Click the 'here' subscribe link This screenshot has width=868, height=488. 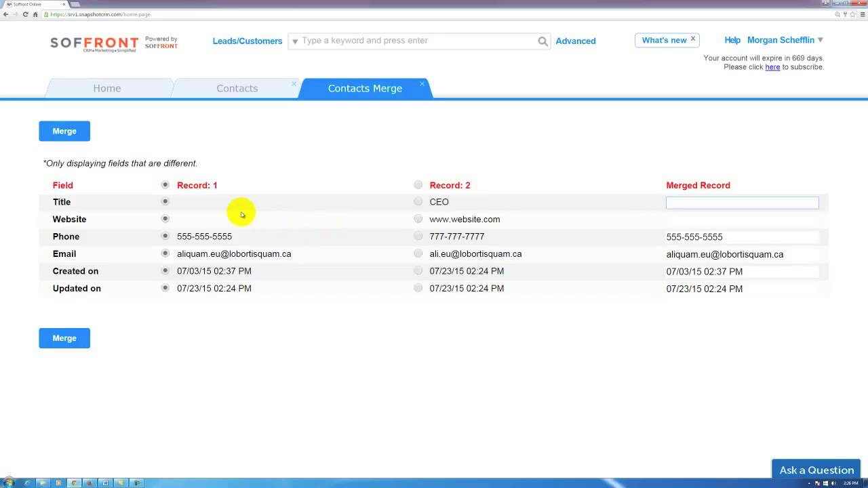click(772, 67)
